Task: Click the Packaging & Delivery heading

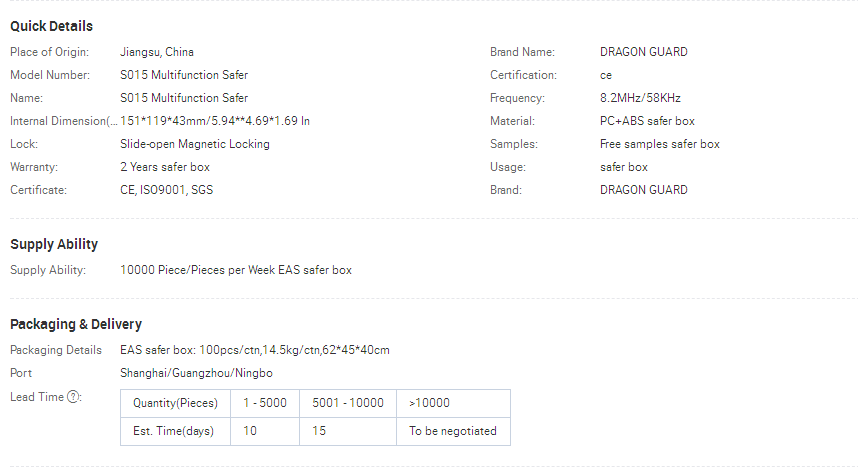Action: tap(76, 324)
